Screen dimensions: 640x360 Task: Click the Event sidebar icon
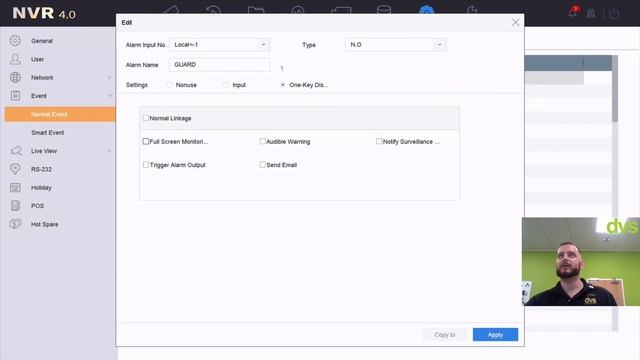click(15, 96)
